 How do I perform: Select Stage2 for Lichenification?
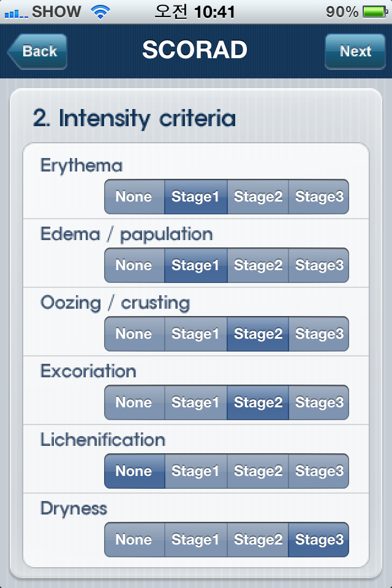click(x=257, y=471)
